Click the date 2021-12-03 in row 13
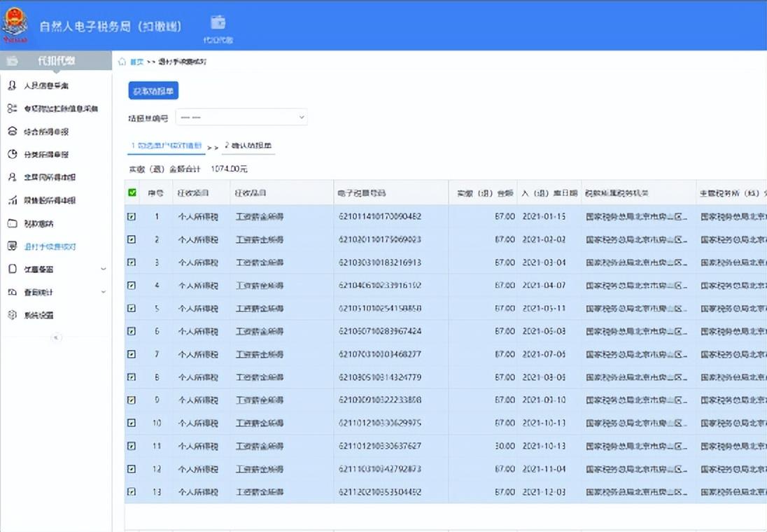The width and height of the screenshot is (767, 532). [x=544, y=492]
